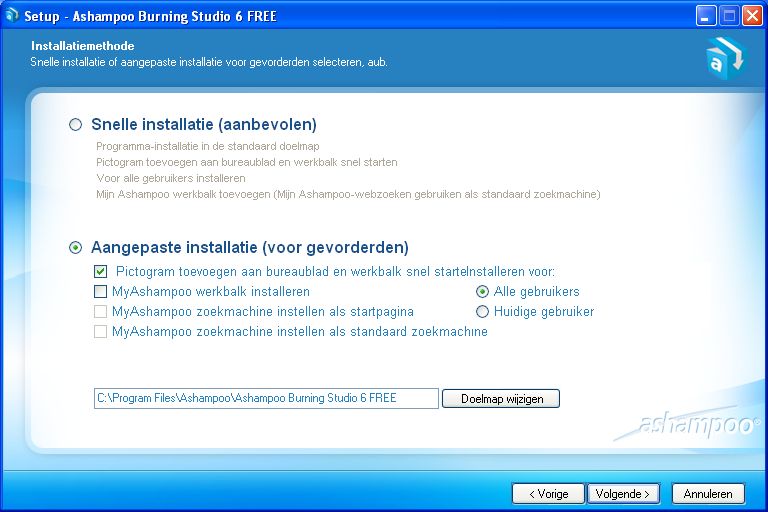Enable MyAshampoo werkbalk installeren checkbox

coord(101,292)
